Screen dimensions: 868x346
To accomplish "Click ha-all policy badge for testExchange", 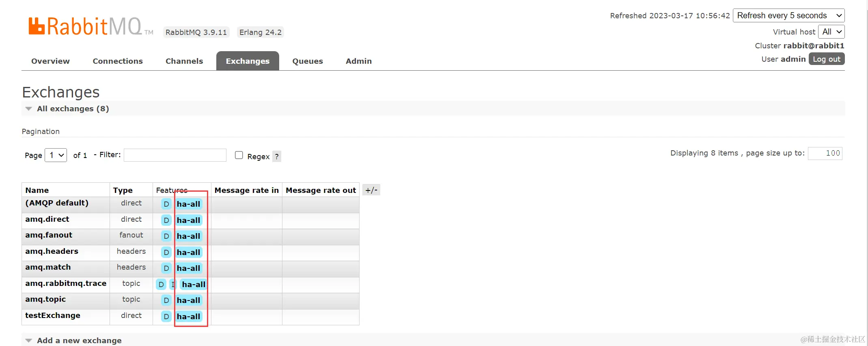I will coord(189,316).
